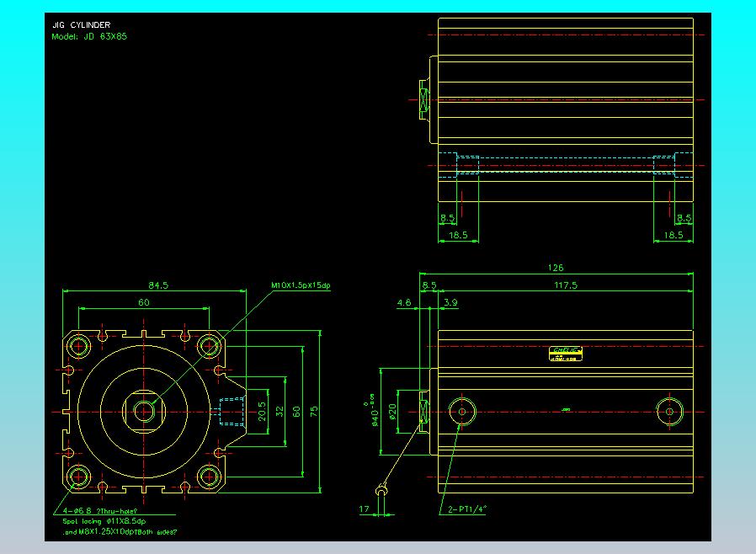Click the "JIG CYLINDER" title text
The width and height of the screenshot is (756, 554).
point(82,24)
